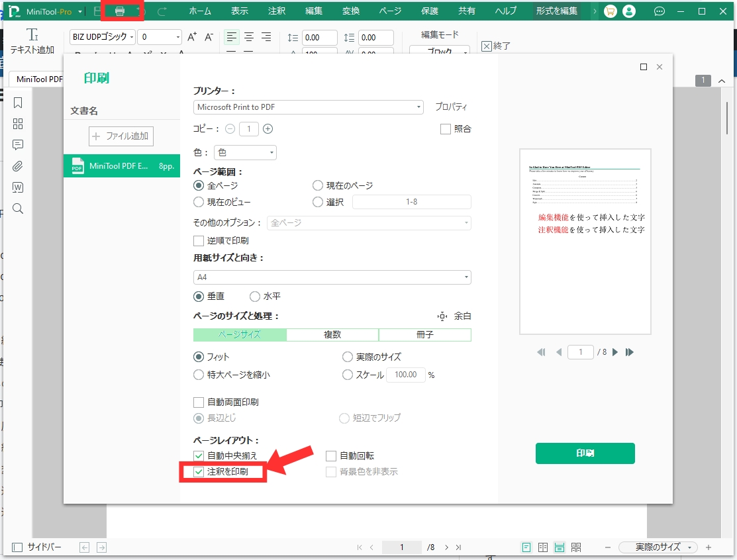The image size is (737, 560).
Task: Enable 逆順で印刷 checkbox
Action: coord(199,240)
